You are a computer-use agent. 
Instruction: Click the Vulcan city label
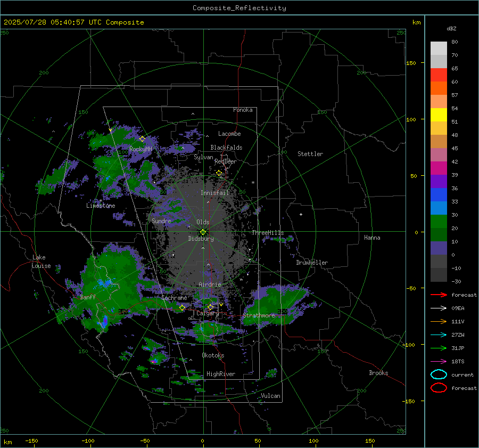click(270, 396)
